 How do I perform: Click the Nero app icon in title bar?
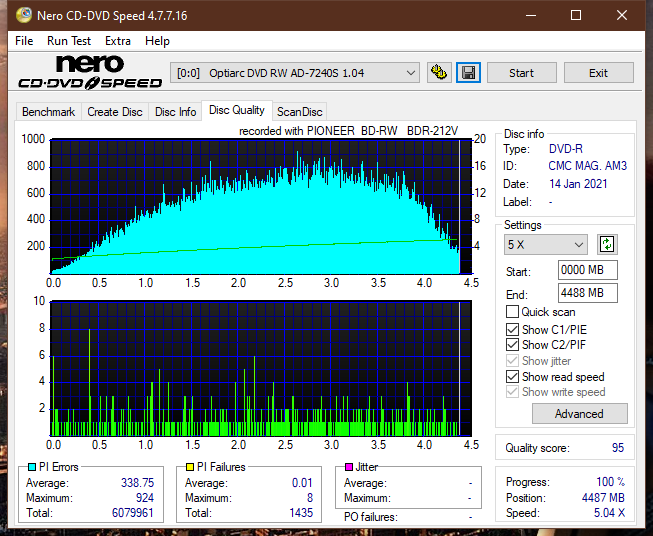(24, 15)
